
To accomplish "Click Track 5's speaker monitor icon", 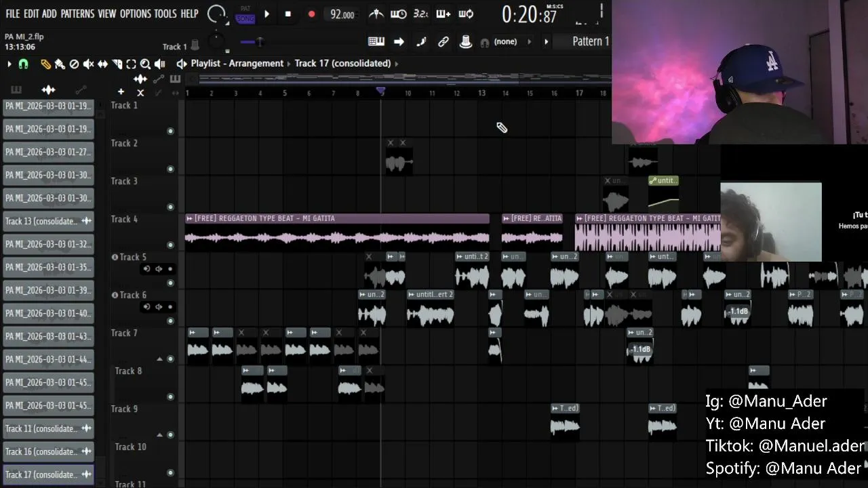I will [159, 269].
